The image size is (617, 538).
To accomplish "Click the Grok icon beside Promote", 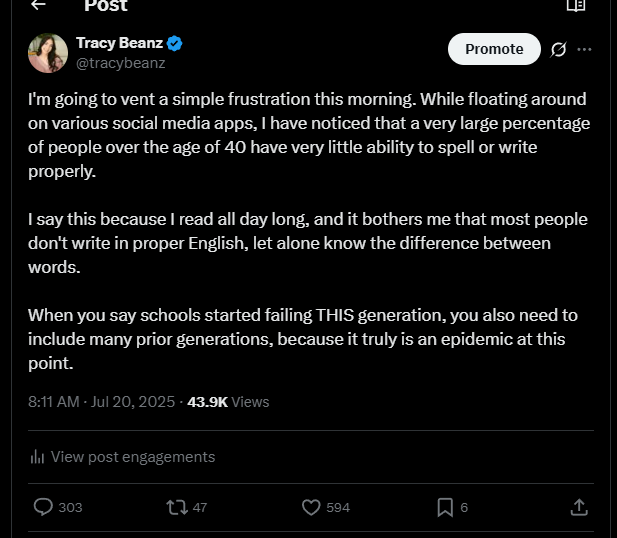I will pos(559,49).
